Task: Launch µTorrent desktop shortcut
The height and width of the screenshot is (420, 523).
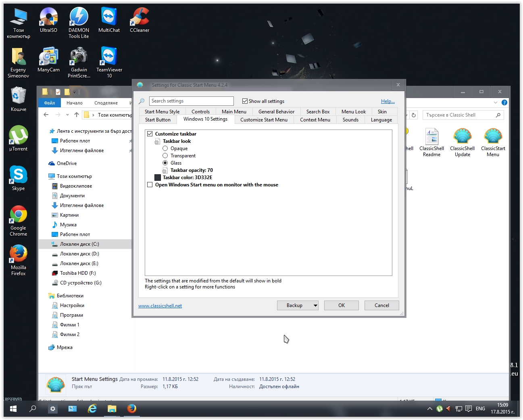Action: coord(18,138)
